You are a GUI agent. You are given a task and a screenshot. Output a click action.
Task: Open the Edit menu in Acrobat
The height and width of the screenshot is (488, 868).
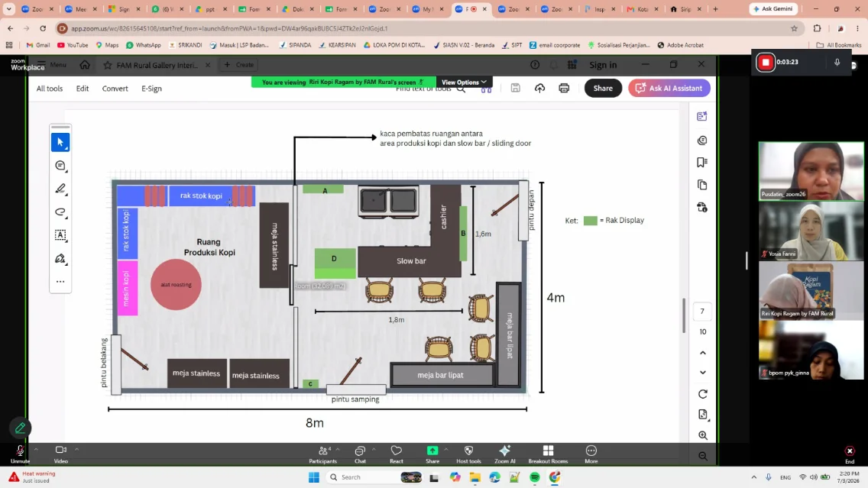(x=83, y=89)
